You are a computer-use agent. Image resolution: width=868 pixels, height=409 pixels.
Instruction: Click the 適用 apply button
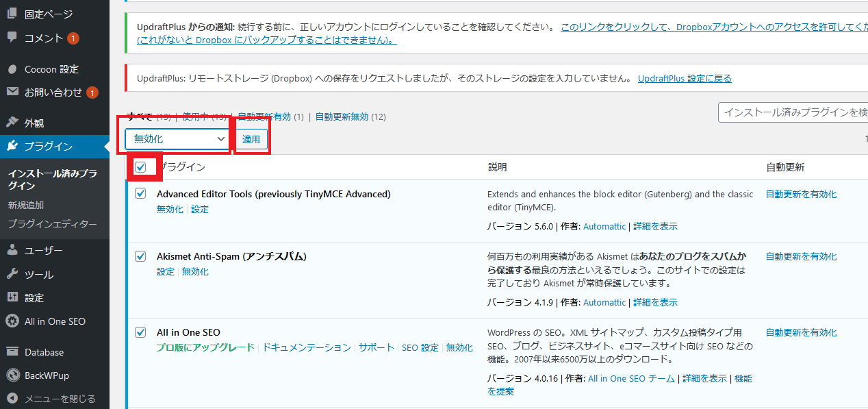(251, 139)
